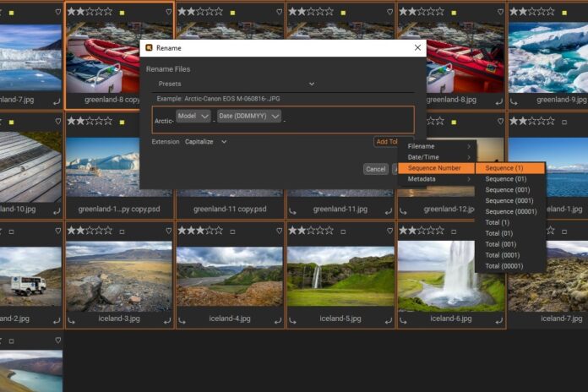Choose Total (1) option

[x=510, y=222]
